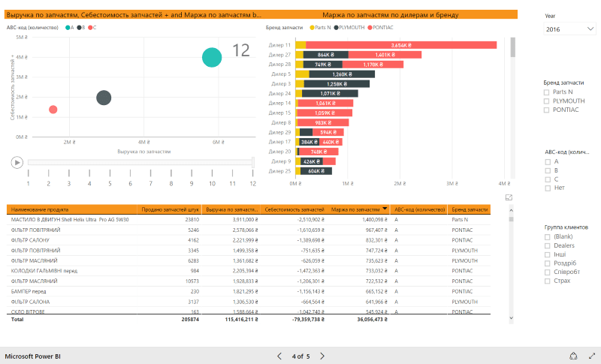Click the teal A bubble in scatter chart
Viewport: 601px width, 364px height.
click(x=212, y=57)
